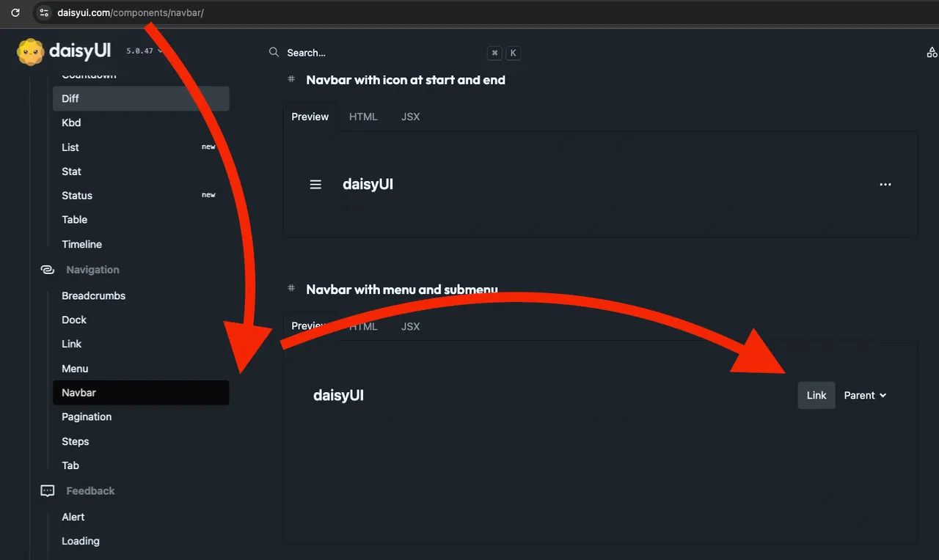Click daisyUI title in the submenu navbar preview

click(339, 395)
